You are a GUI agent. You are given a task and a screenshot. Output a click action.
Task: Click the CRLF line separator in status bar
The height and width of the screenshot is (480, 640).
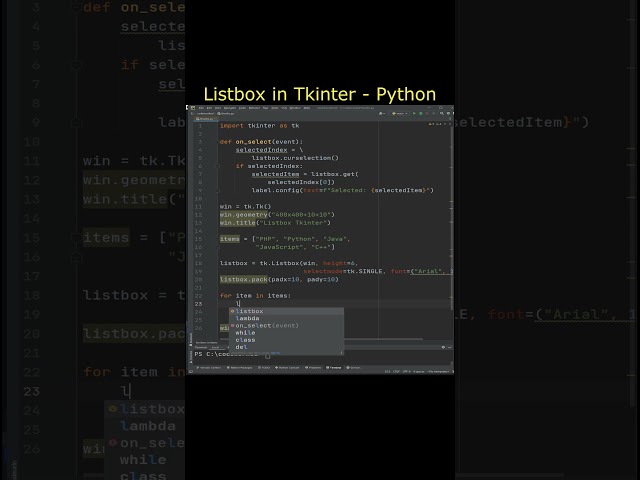396,371
